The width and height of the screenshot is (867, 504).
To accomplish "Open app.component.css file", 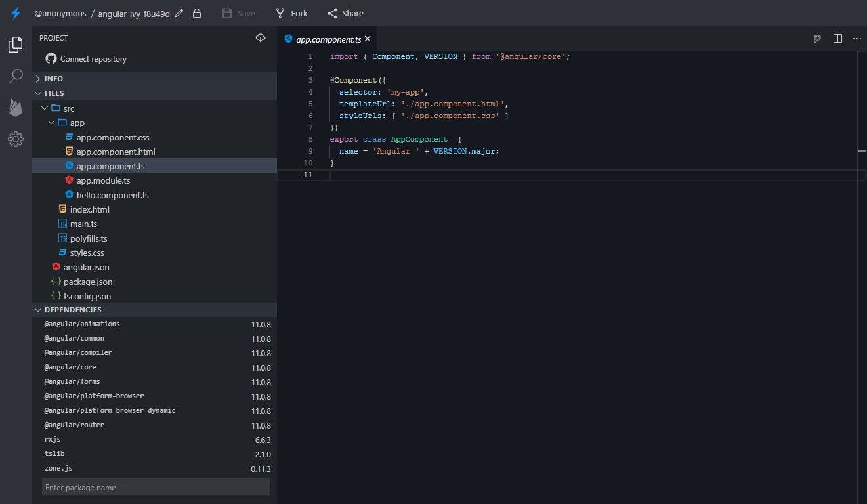I will click(x=154, y=137).
